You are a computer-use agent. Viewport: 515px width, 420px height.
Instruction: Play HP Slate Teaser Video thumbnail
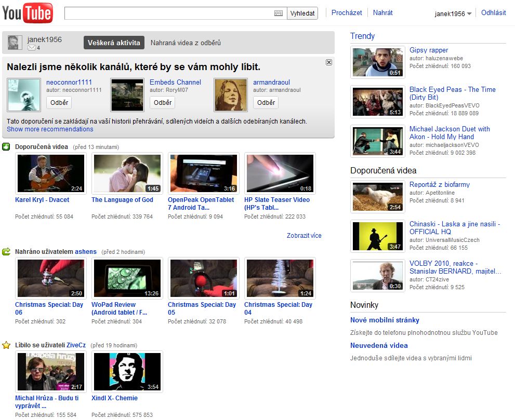(280, 173)
